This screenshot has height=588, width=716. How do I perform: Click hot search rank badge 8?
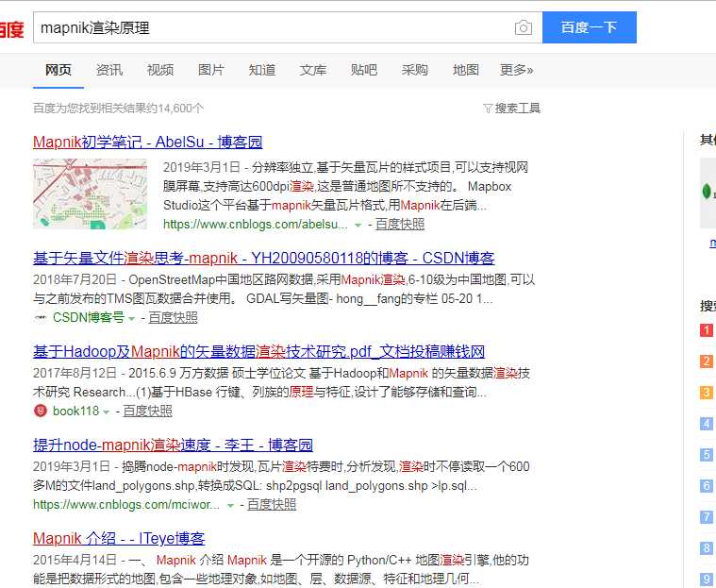point(707,547)
